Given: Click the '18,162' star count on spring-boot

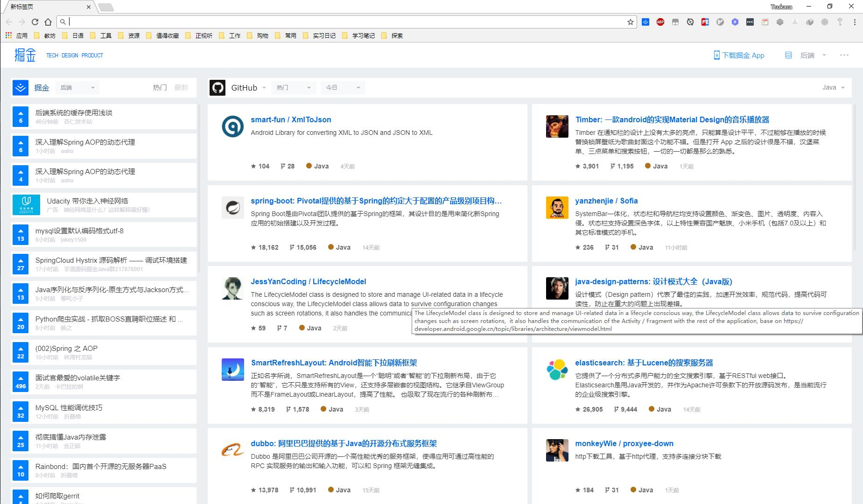Looking at the screenshot, I should 265,247.
